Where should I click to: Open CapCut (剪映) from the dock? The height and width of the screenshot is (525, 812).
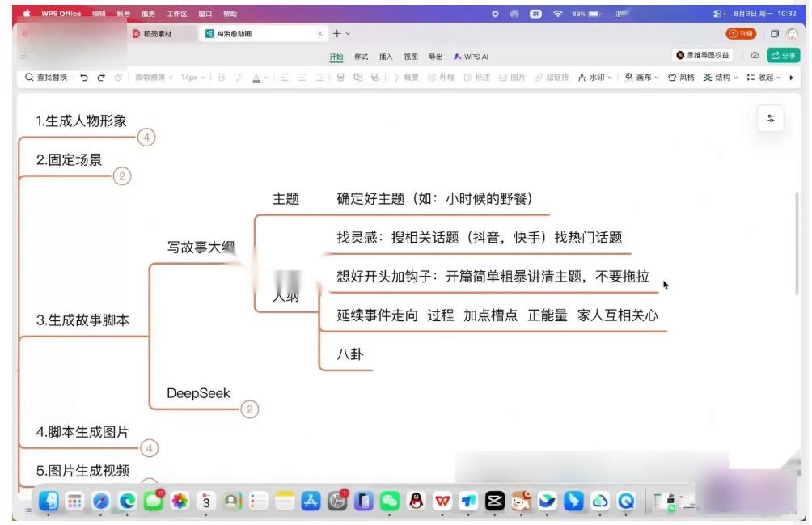(x=494, y=501)
